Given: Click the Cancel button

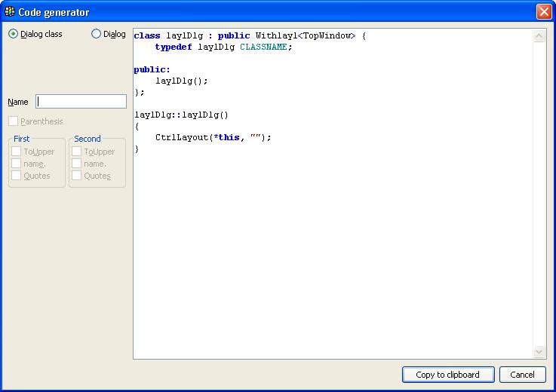Looking at the screenshot, I should click(x=522, y=375).
